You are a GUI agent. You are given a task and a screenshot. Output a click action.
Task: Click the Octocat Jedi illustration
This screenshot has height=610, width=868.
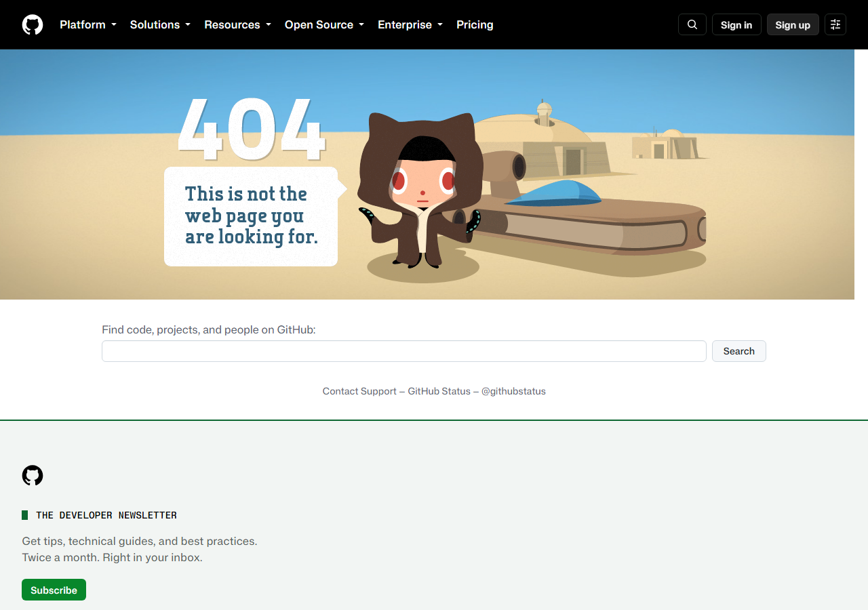tap(420, 191)
